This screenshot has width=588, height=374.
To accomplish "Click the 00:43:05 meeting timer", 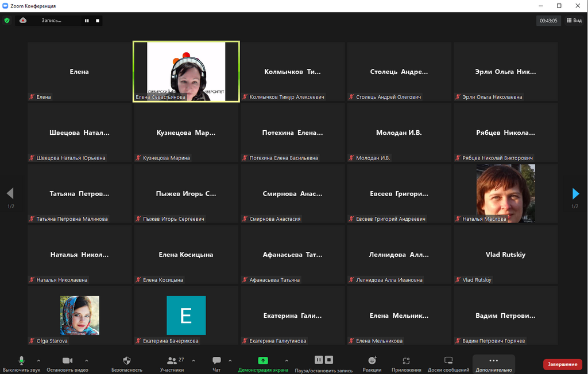I will [x=548, y=21].
